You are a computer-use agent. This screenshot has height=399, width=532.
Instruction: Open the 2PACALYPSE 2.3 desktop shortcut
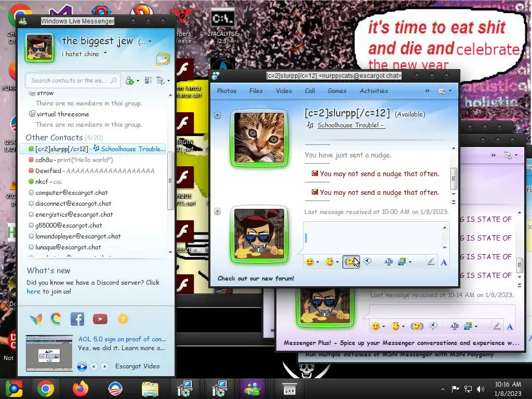[x=222, y=26]
